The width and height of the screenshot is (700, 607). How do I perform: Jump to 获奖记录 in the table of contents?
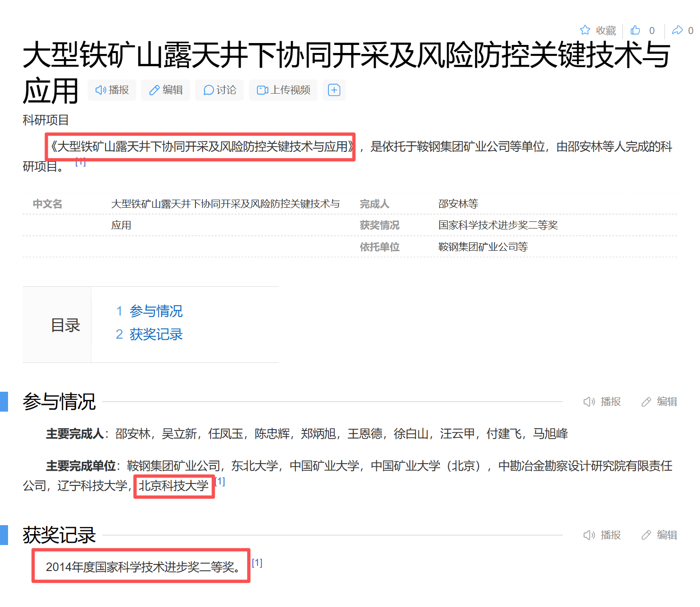156,334
